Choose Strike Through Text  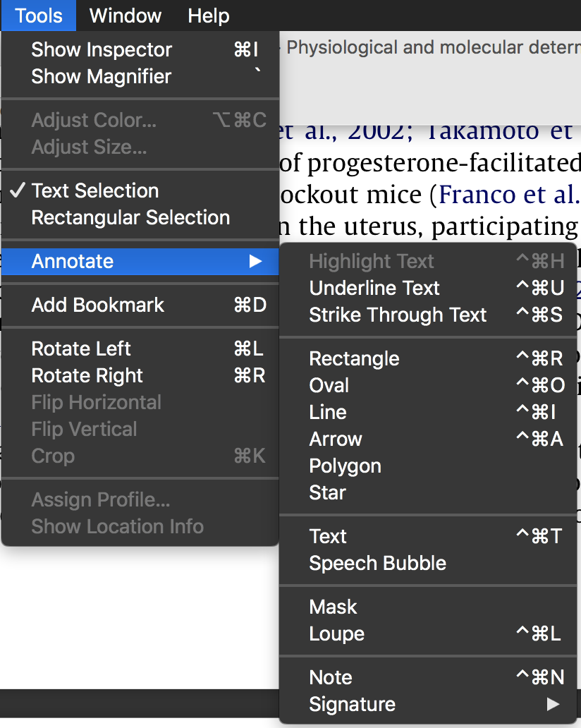click(398, 315)
